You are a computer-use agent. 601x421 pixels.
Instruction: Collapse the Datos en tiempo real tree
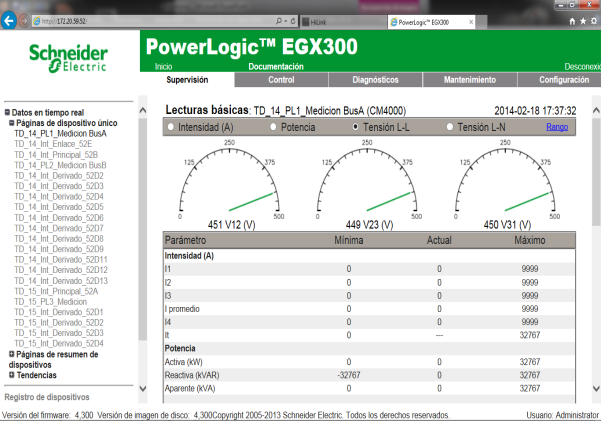coord(7,113)
